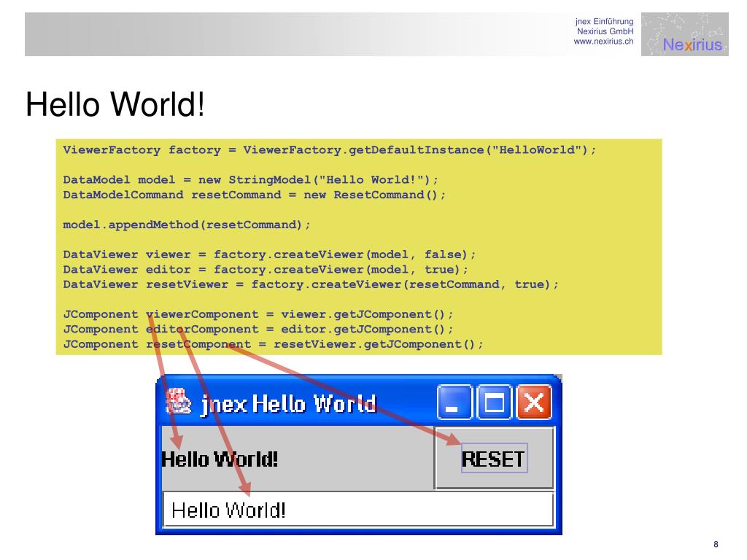Close the jnex Hello World window
747x560 pixels.
tap(535, 402)
